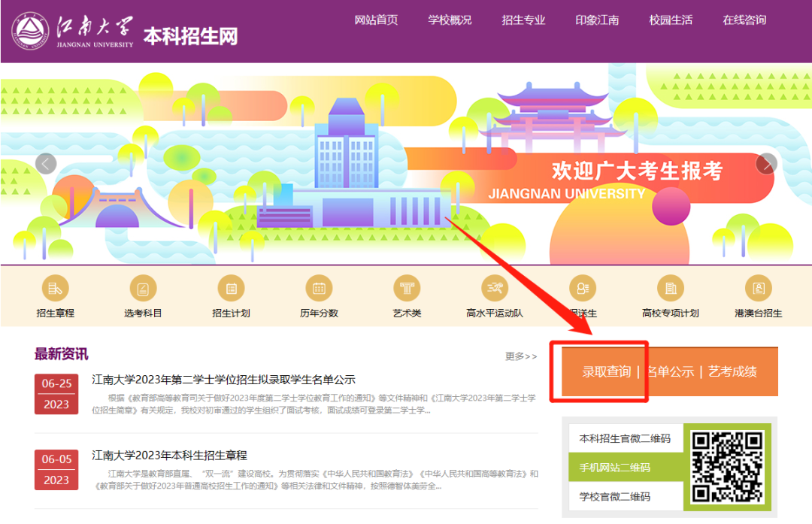
Task: Open news 第二学士学位招生拟录取学生名单公示
Action: click(224, 380)
